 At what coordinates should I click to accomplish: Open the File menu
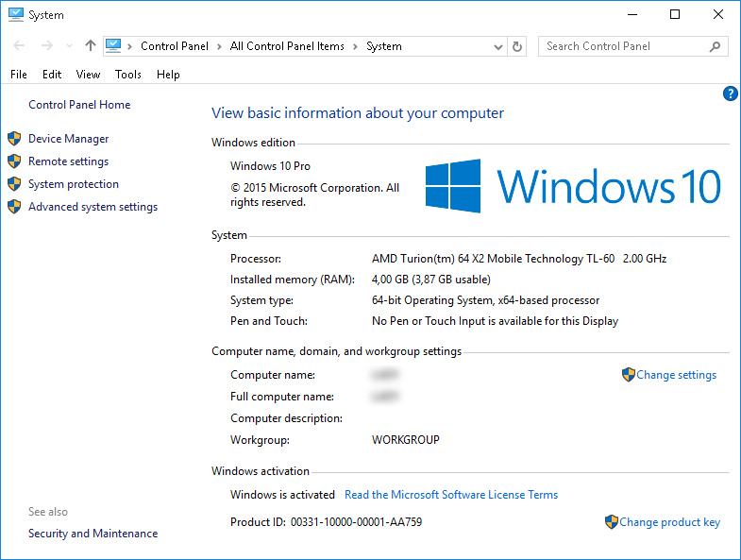click(x=19, y=75)
